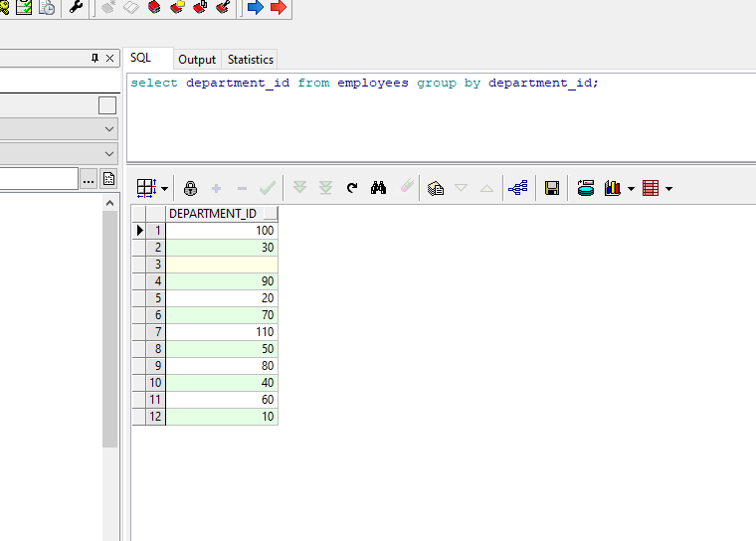The image size is (756, 541).
Task: Click into the left panel text input field
Action: (x=39, y=179)
